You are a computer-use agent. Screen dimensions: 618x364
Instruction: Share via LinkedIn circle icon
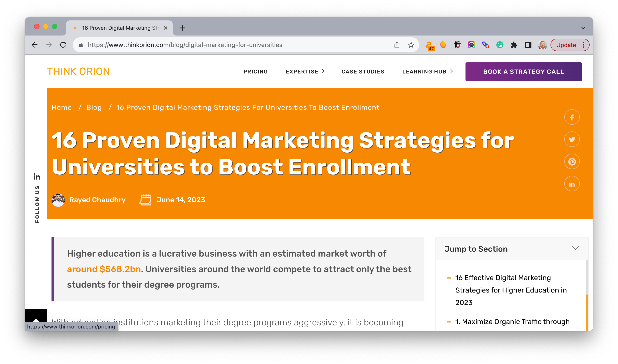click(572, 184)
